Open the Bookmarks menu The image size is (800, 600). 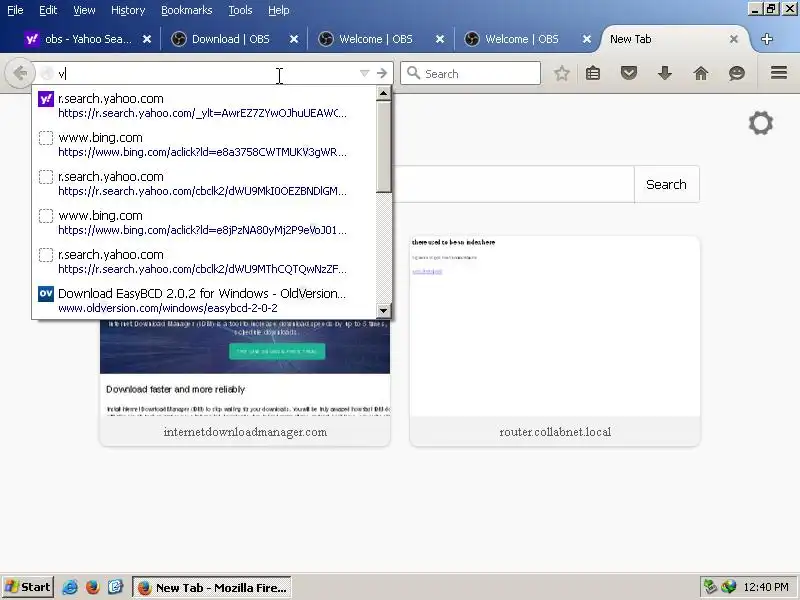click(187, 10)
